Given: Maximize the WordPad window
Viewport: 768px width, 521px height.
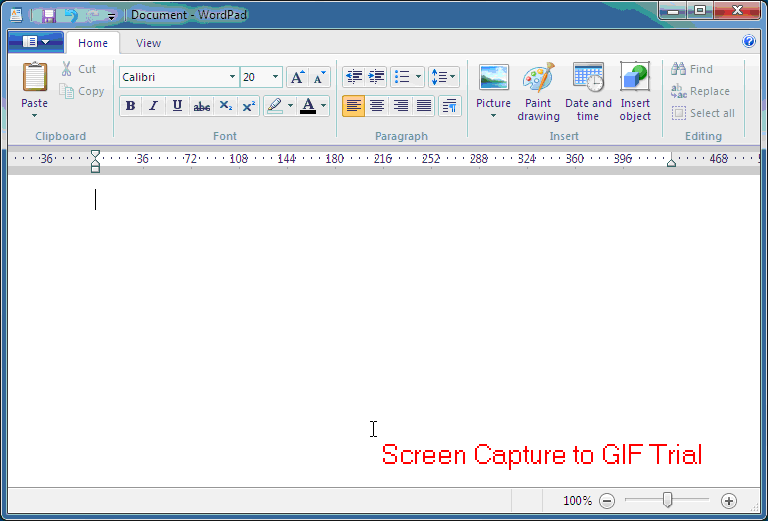Looking at the screenshot, I should [700, 11].
